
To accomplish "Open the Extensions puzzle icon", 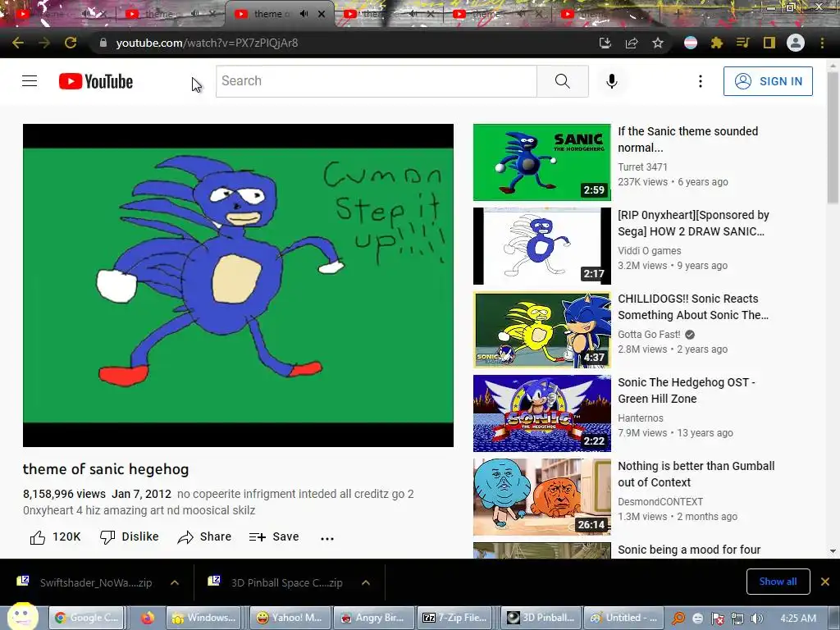I will click(717, 43).
